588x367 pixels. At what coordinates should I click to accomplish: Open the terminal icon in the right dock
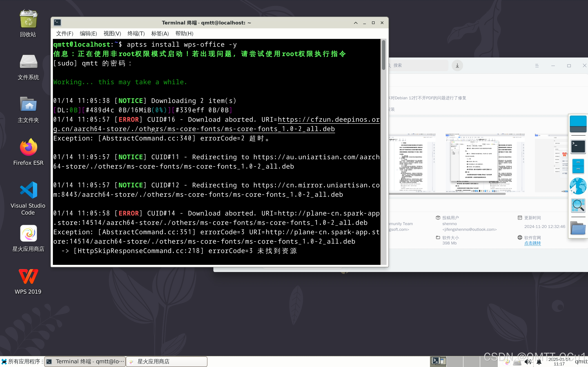(578, 147)
